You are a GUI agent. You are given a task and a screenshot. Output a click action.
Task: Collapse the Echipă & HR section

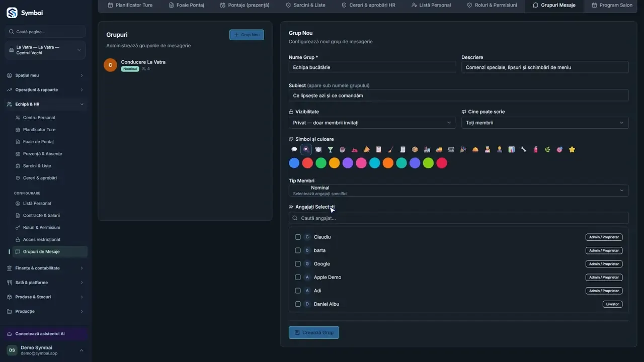point(45,104)
